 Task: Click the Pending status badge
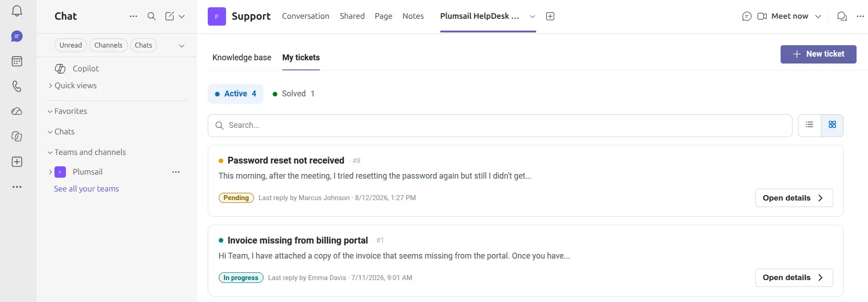click(x=236, y=198)
